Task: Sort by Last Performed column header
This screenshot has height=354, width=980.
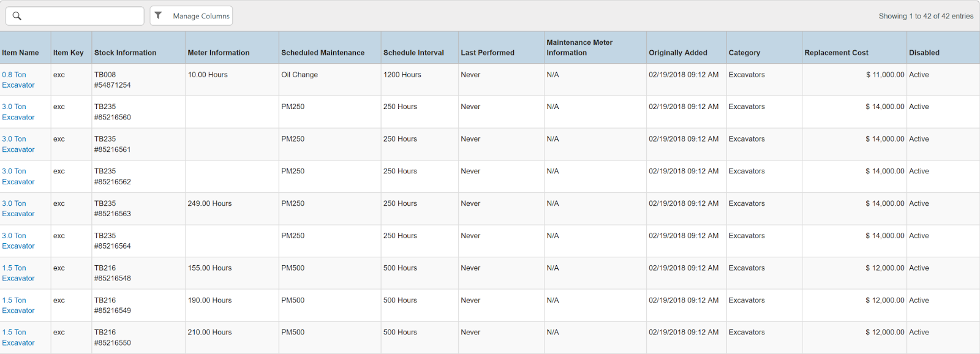Action: (x=488, y=53)
